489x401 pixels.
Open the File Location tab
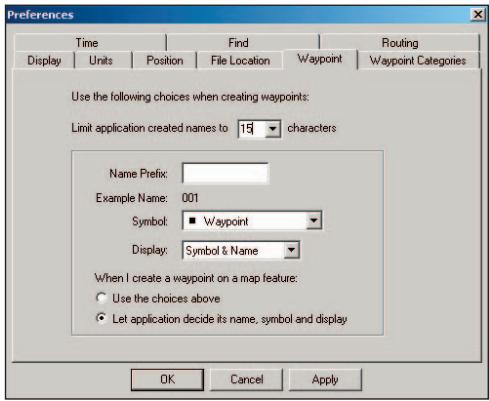click(x=240, y=60)
